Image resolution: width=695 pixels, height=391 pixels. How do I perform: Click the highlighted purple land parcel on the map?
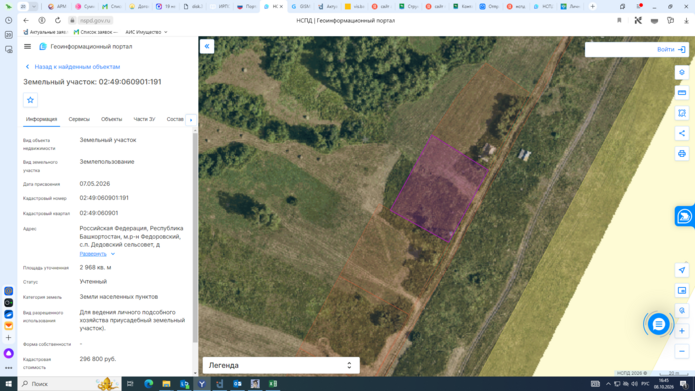coord(439,188)
